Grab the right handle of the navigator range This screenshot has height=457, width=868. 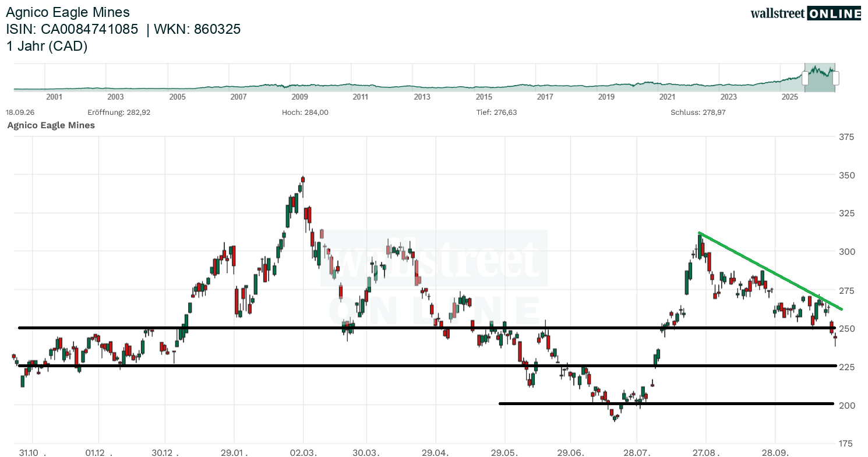coord(835,78)
